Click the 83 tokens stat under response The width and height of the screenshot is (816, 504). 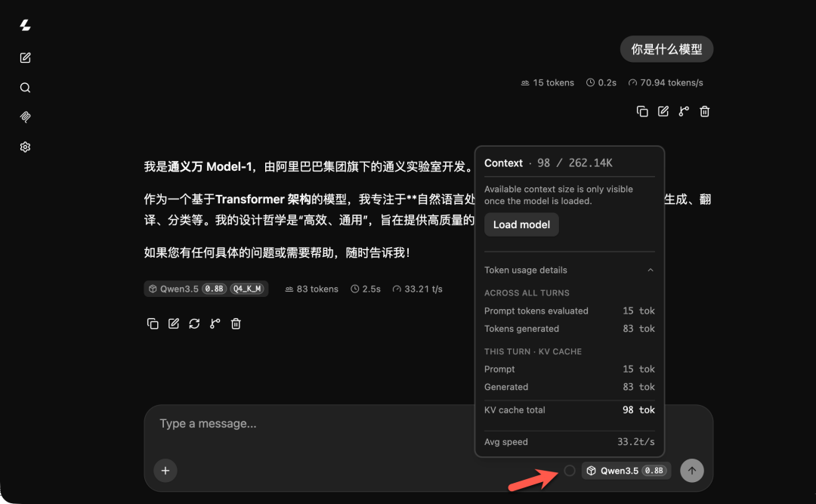tap(311, 289)
